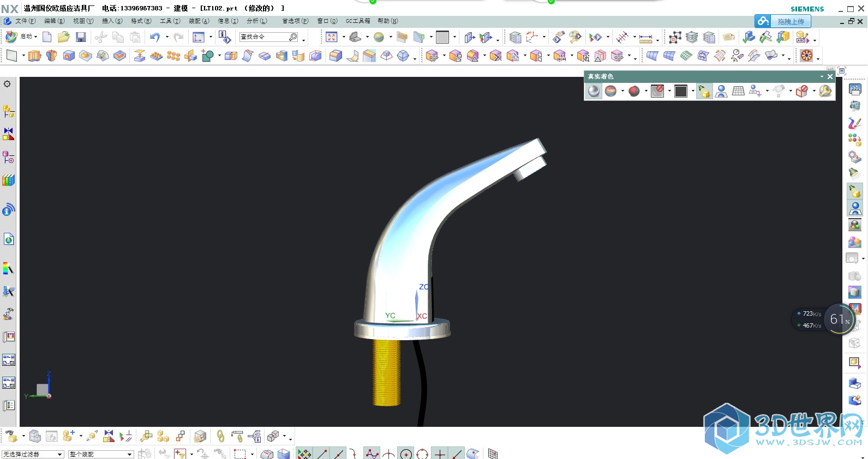
Task: Toggle the scene lights button in shading panel
Action: click(x=704, y=91)
